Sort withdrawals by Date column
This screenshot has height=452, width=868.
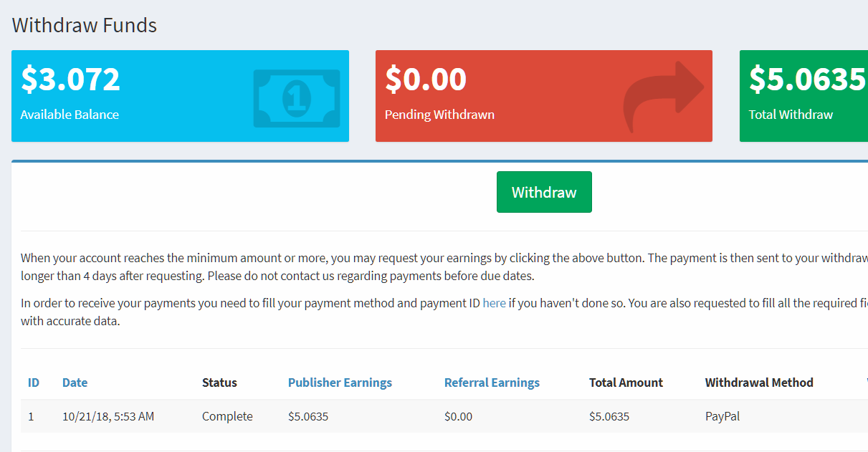coord(75,383)
